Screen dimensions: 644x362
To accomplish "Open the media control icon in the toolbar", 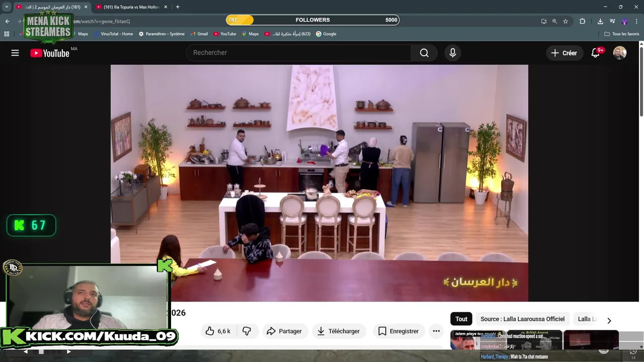I will [x=612, y=21].
